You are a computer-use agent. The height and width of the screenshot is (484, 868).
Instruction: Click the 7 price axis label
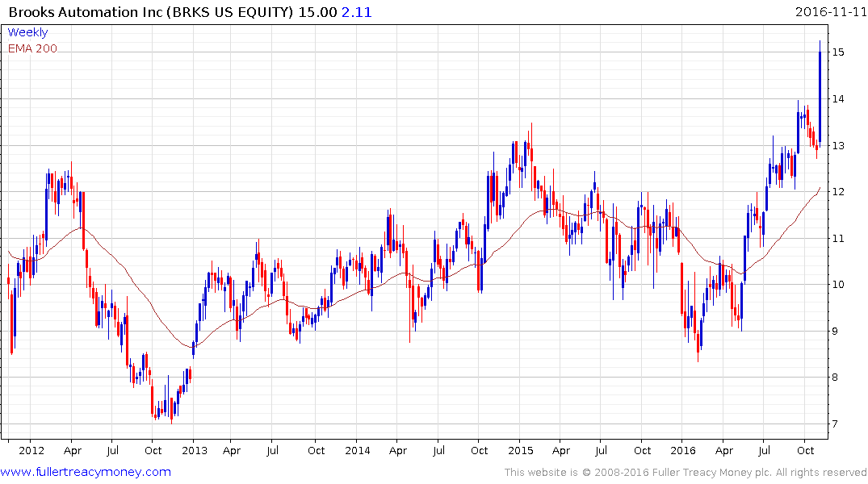click(x=835, y=424)
